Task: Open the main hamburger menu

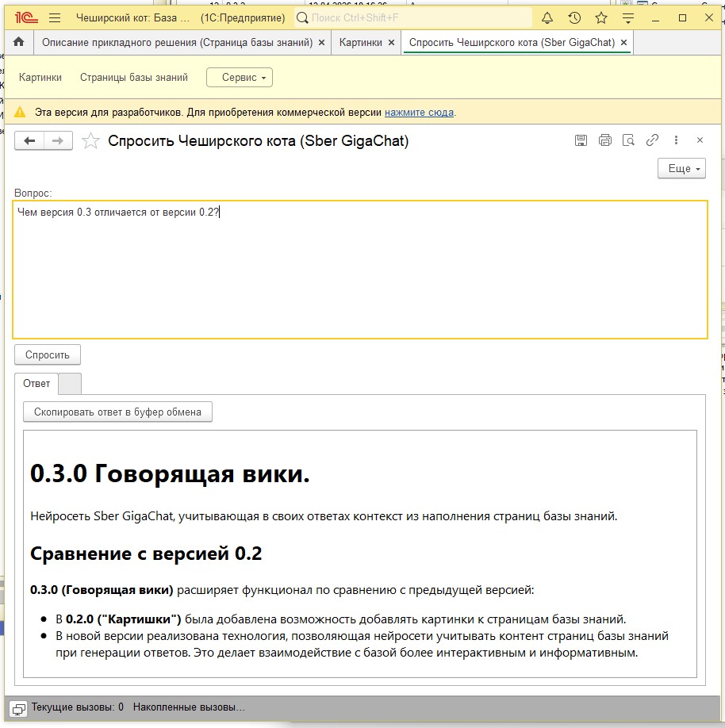Action: (x=55, y=17)
